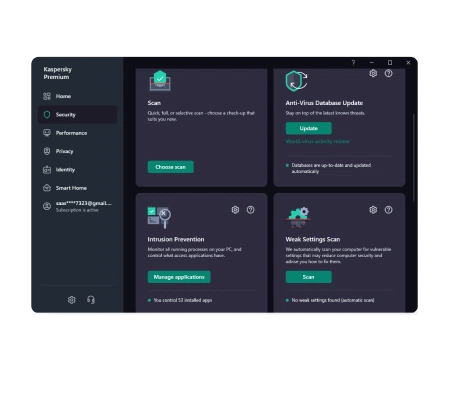Image resolution: width=464 pixels, height=407 pixels.
Task: Maximize the Kaspersky window
Action: [x=390, y=62]
